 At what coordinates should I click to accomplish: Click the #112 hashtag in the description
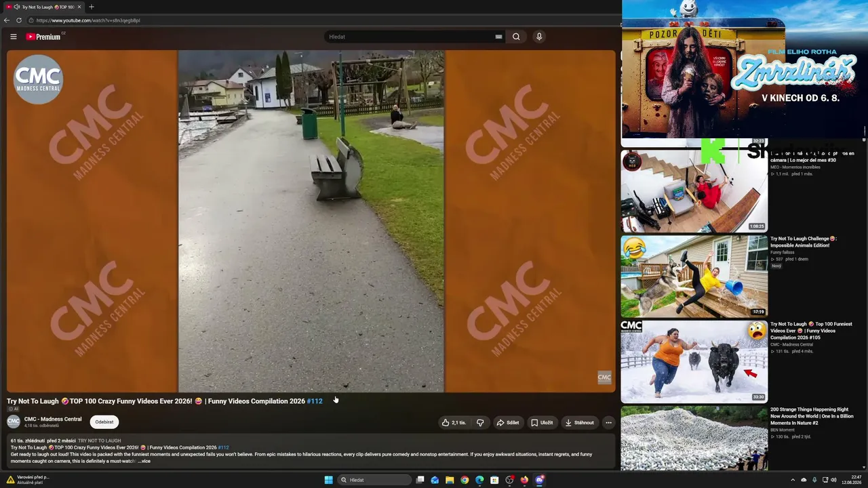click(224, 447)
